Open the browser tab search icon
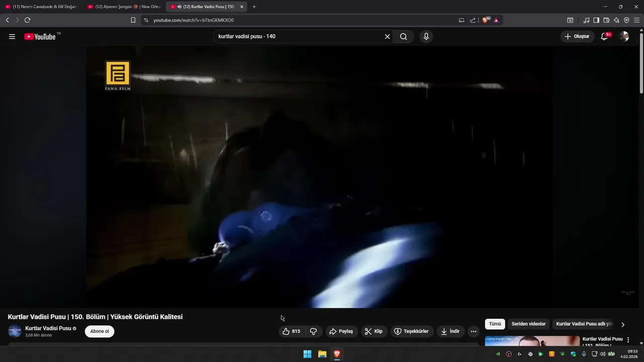Image resolution: width=644 pixels, height=362 pixels. [570, 20]
